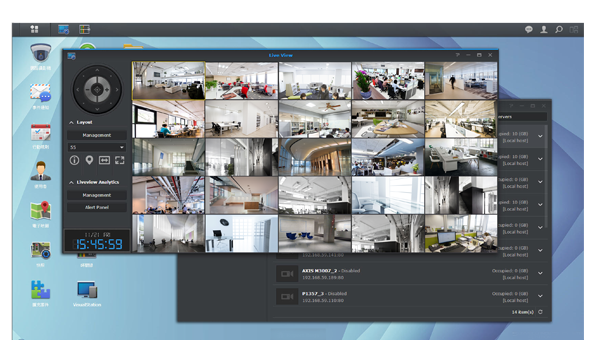Click Management button under Layout
This screenshot has height=360, width=600.
[96, 135]
